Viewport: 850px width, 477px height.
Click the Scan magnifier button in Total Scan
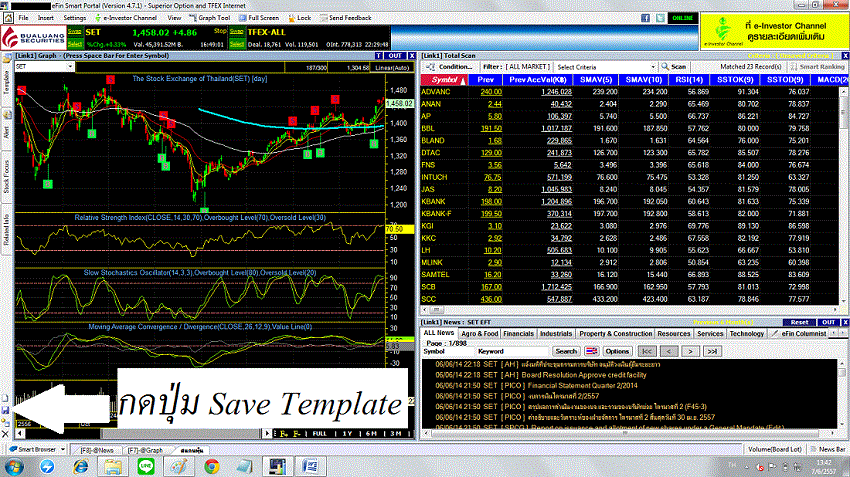coord(673,67)
